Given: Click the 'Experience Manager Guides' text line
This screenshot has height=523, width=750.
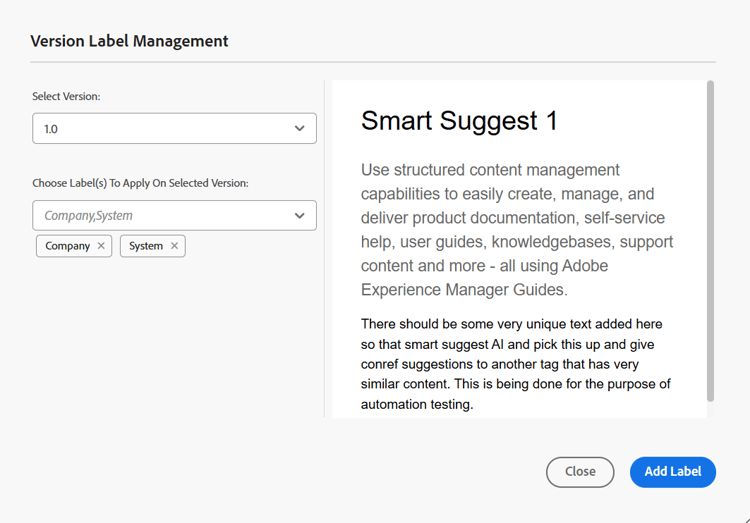Looking at the screenshot, I should click(x=464, y=290).
